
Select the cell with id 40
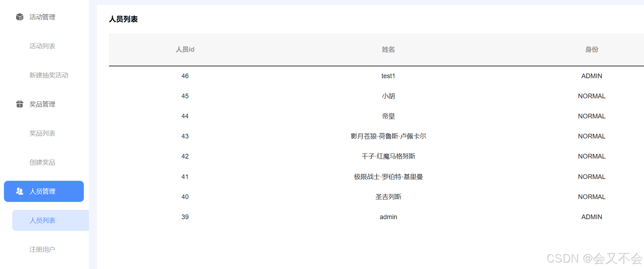pos(185,197)
